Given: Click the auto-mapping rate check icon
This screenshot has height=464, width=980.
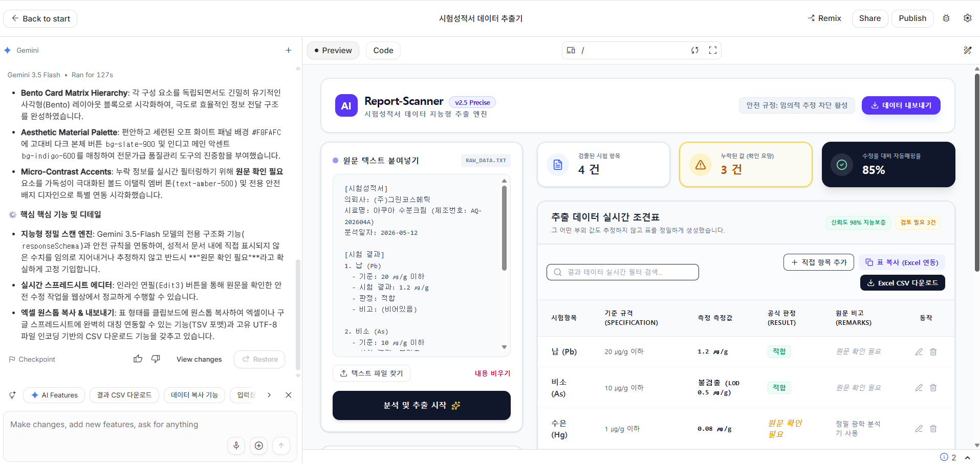Looking at the screenshot, I should click(x=842, y=165).
